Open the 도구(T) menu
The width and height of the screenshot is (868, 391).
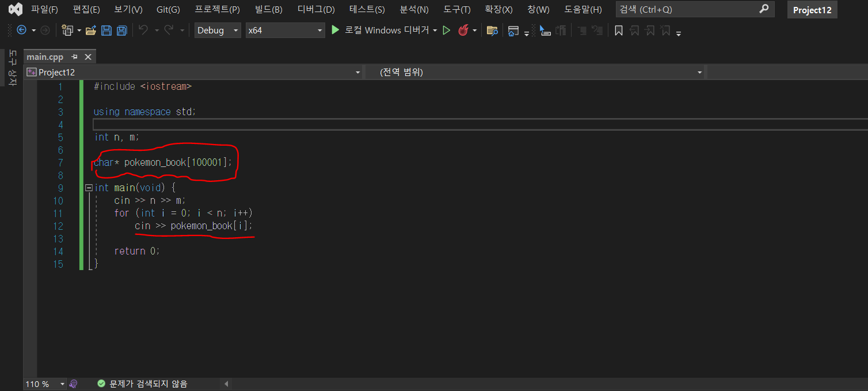457,9
